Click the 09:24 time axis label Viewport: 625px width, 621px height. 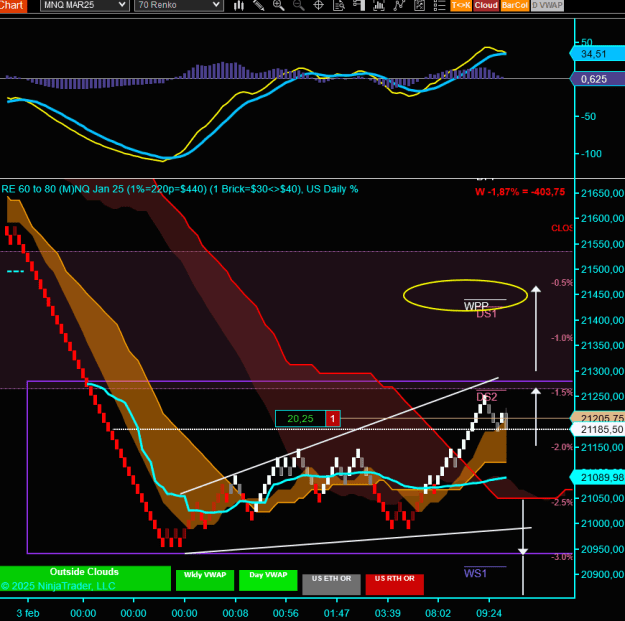pos(489,613)
